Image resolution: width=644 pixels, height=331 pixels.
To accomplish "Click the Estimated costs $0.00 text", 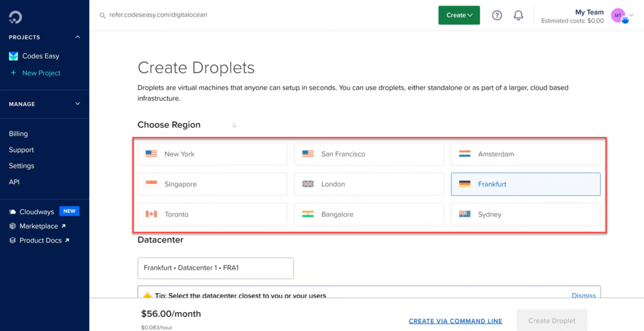I will click(572, 21).
